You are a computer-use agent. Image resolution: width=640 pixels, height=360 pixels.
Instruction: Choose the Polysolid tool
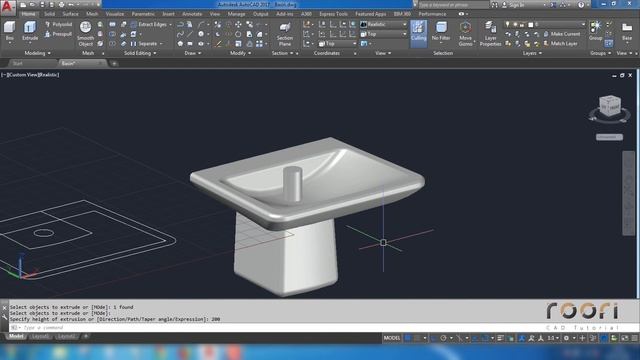(x=58, y=24)
